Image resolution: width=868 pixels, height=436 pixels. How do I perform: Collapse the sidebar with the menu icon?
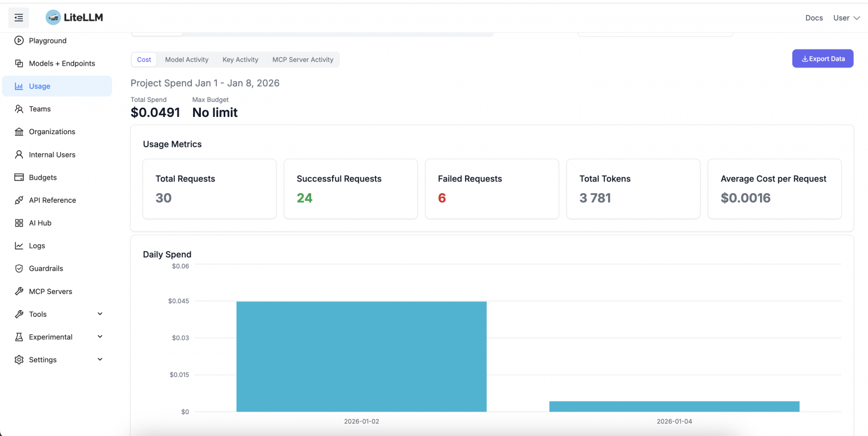(x=18, y=18)
